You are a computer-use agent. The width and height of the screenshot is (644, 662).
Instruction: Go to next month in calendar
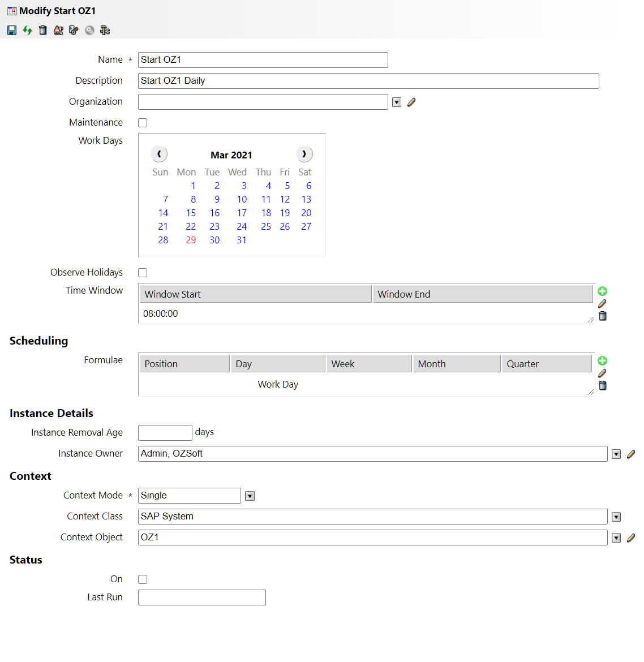(304, 154)
